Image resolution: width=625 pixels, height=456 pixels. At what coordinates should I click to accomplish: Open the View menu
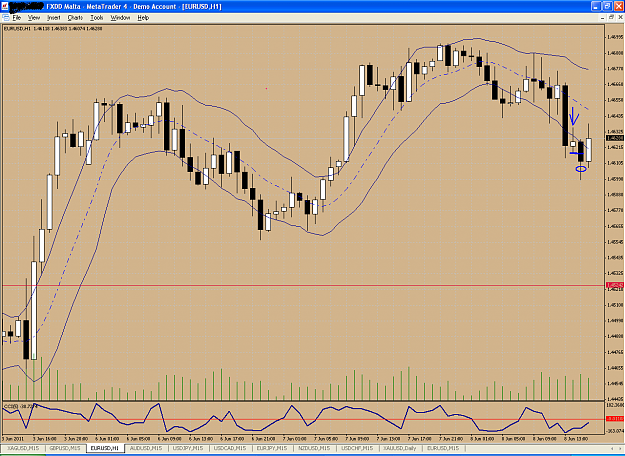[x=34, y=18]
